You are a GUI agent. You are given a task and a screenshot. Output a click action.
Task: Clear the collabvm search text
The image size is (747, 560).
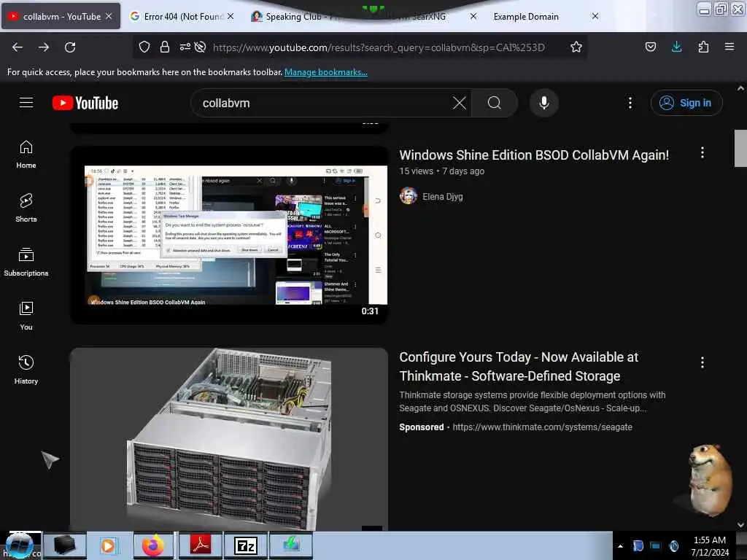pos(460,103)
